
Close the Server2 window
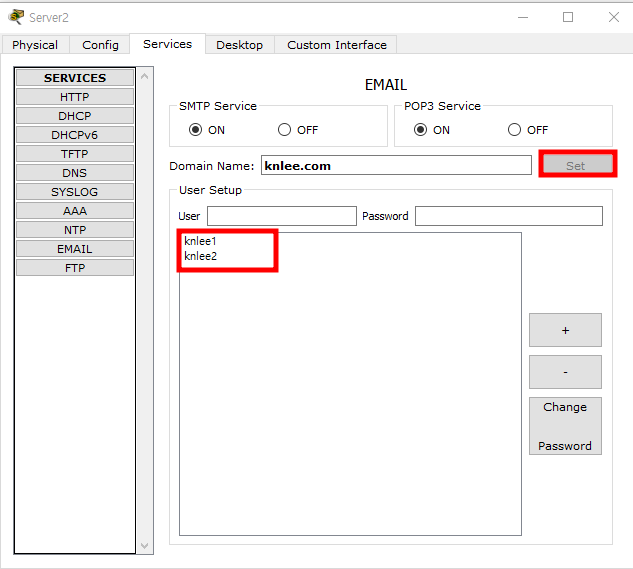614,17
